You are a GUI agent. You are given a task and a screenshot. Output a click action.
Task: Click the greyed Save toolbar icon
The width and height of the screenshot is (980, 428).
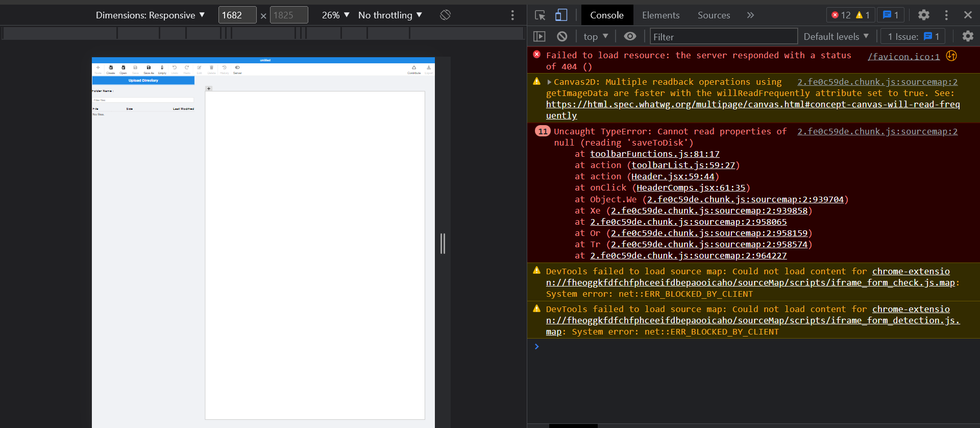(135, 67)
